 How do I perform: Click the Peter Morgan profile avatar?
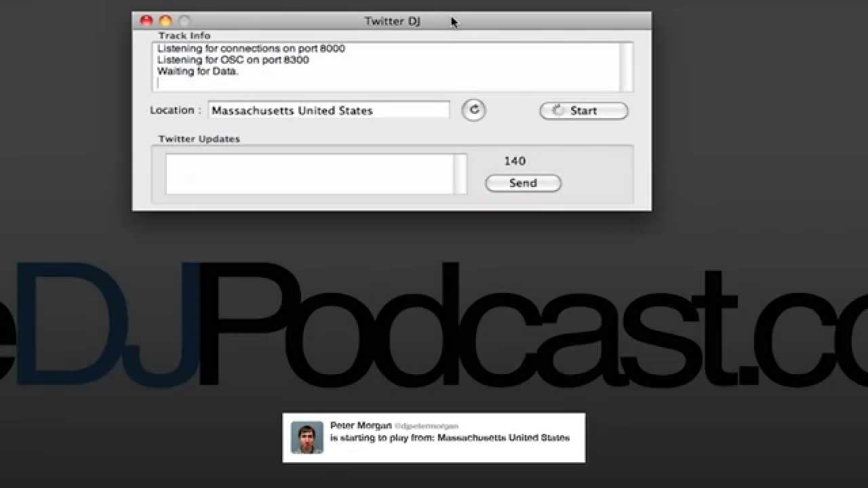[x=307, y=437]
